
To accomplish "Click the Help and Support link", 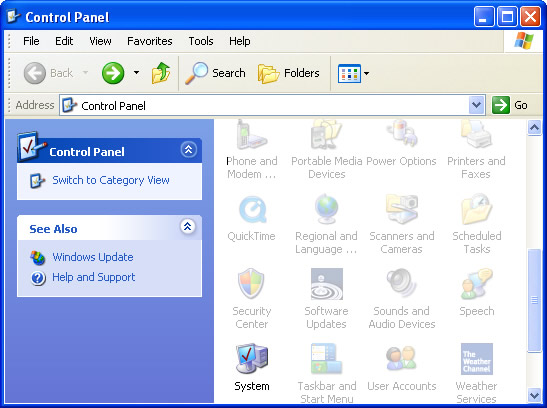I will (93, 277).
